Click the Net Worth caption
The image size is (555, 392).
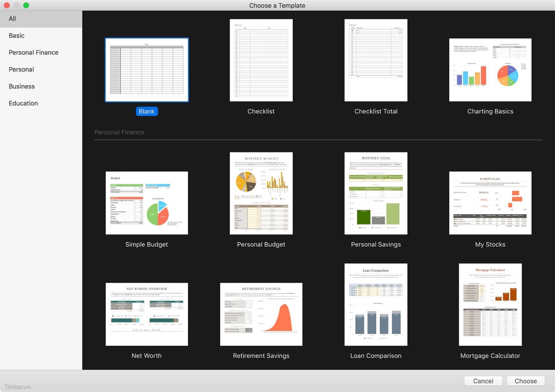(x=146, y=356)
